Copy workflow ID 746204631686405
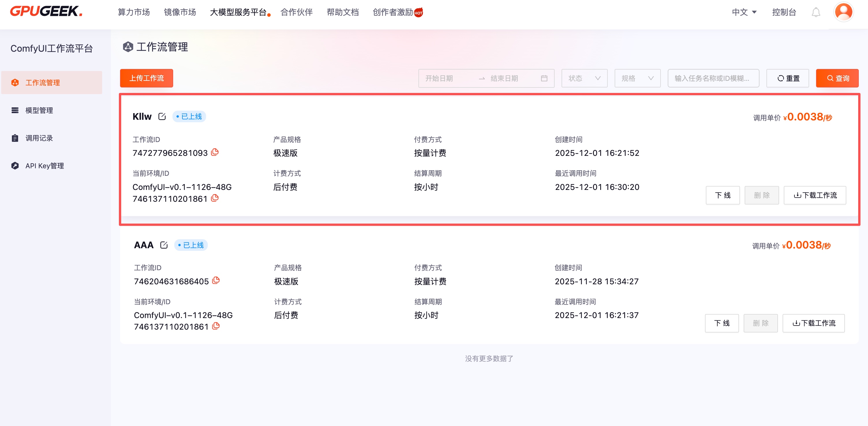This screenshot has width=868, height=426. point(216,281)
